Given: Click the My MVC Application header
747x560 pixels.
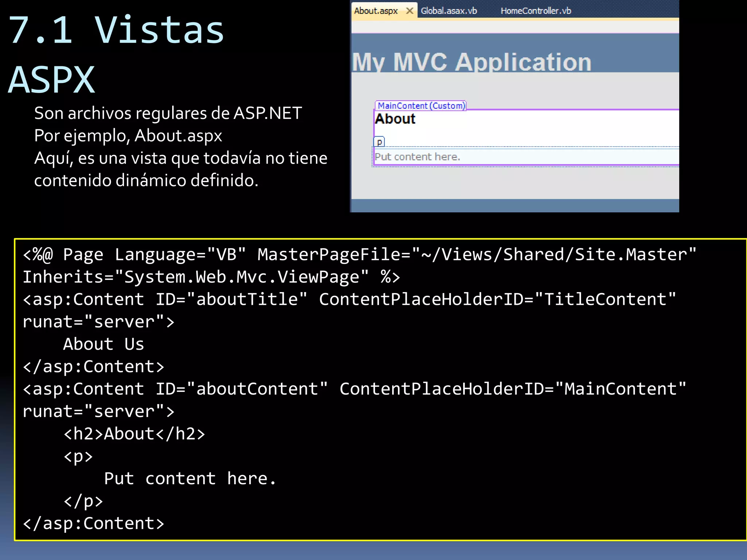Looking at the screenshot, I should click(x=471, y=62).
